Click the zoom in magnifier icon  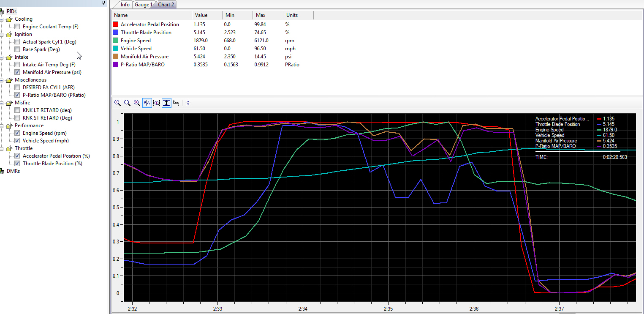coord(117,103)
